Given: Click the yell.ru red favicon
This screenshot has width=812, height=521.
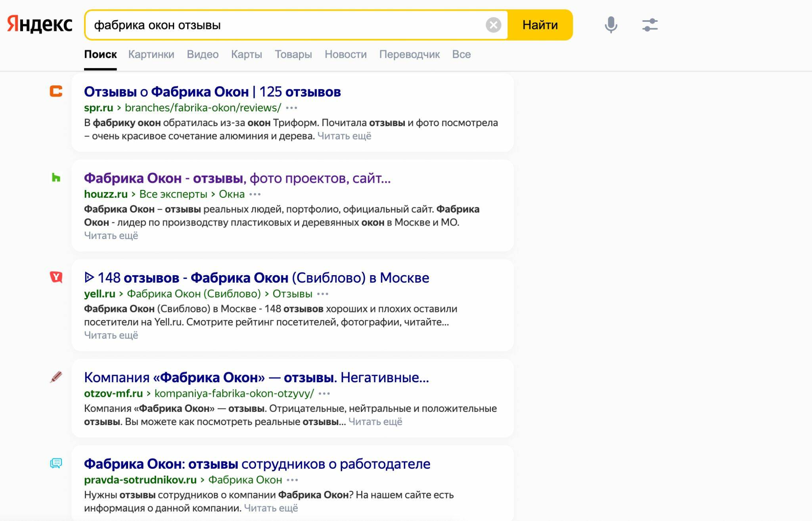Looking at the screenshot, I should pos(56,277).
